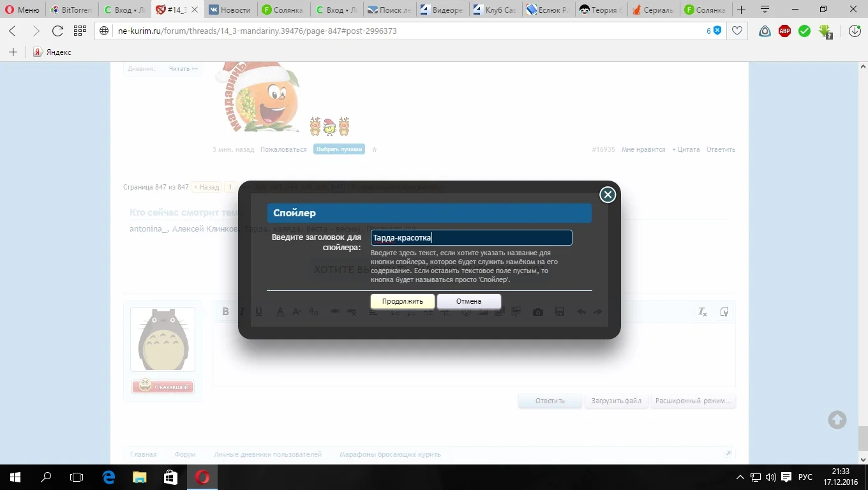Screen dimensions: 868x490
Task: Click the Отмена button to cancel the spoiler
Action: 468,301
